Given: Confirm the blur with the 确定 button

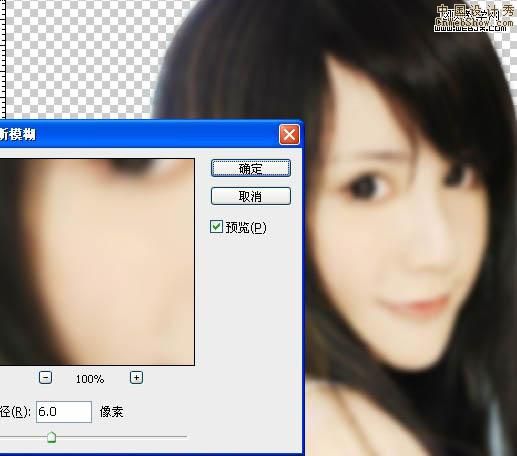Looking at the screenshot, I should pos(251,168).
